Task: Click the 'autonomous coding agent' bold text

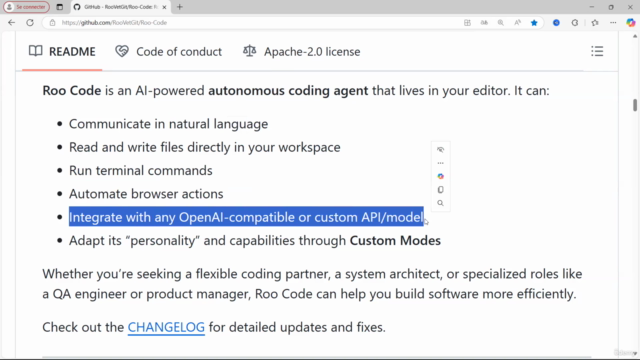Action: (288, 91)
